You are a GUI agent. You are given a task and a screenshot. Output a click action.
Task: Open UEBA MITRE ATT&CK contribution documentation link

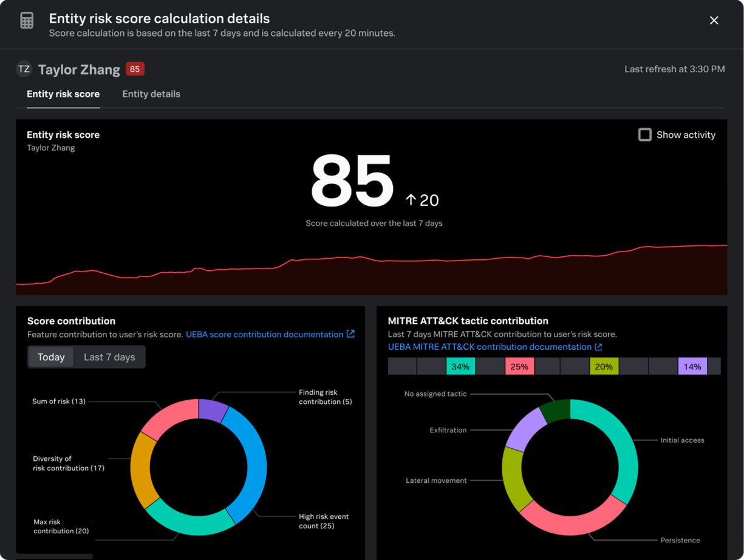pos(490,347)
